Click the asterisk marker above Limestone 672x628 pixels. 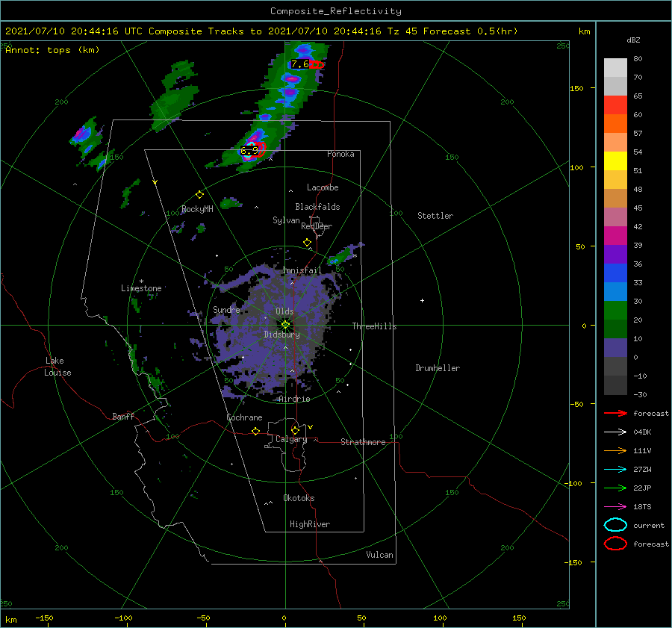(141, 282)
